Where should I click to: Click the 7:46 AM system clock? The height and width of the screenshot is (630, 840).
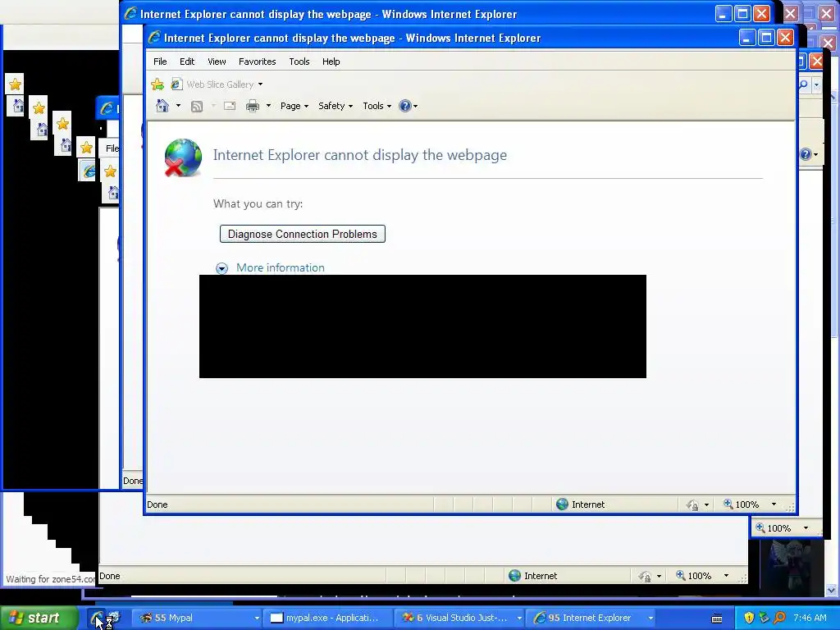pos(810,618)
